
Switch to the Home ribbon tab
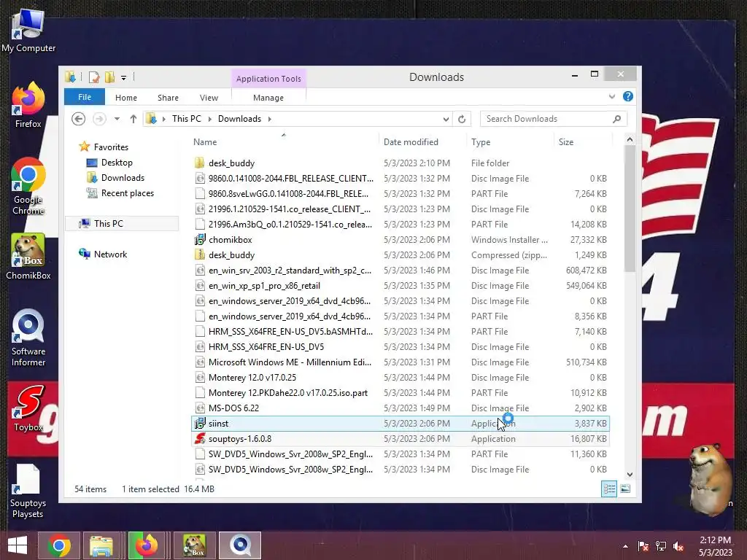(126, 98)
